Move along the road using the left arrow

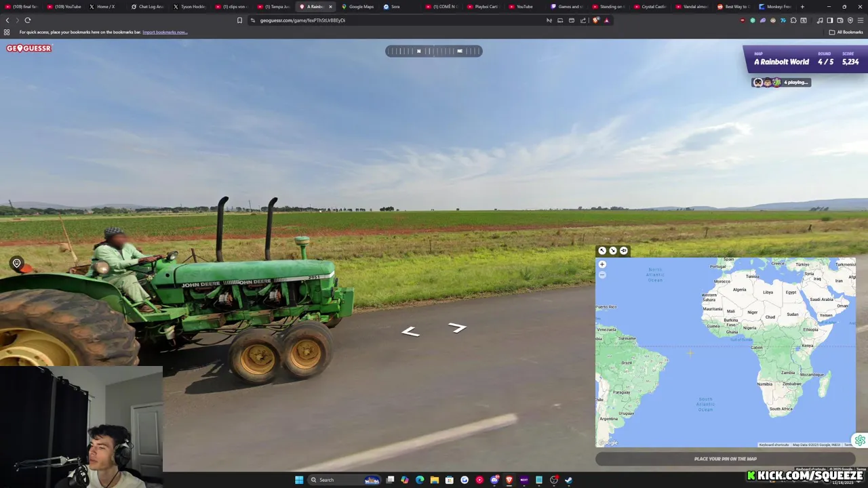pos(410,331)
